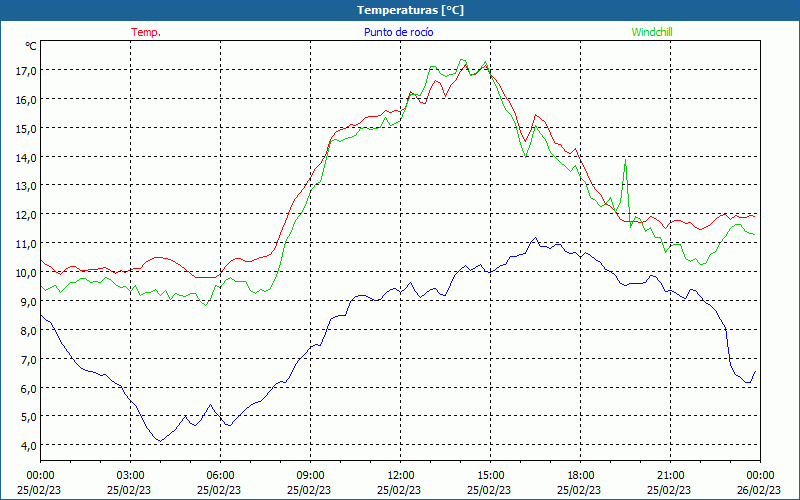The image size is (800, 500).
Task: Click the 03:00 time axis label
Action: click(130, 476)
